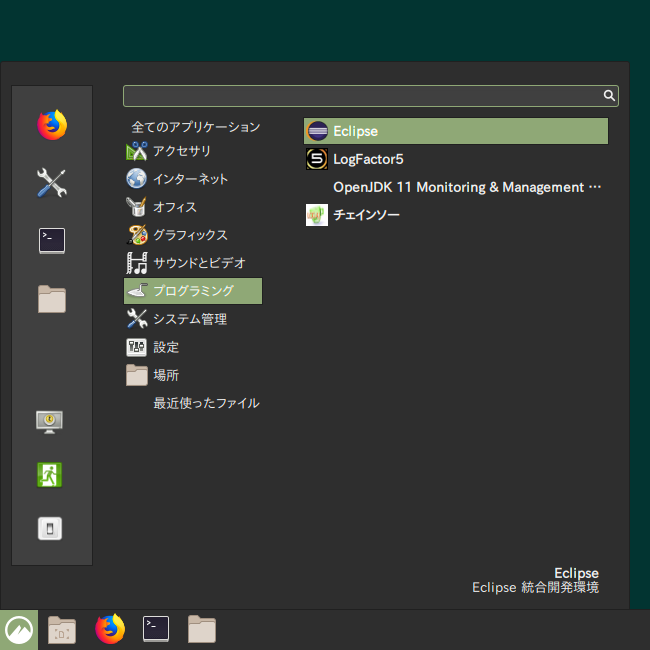Viewport: 650px width, 650px height.
Task: Open the システム管理 category
Action: (x=193, y=319)
